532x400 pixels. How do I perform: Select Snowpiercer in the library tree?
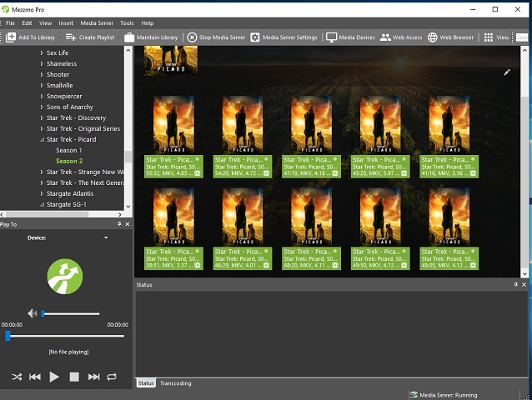(x=64, y=97)
